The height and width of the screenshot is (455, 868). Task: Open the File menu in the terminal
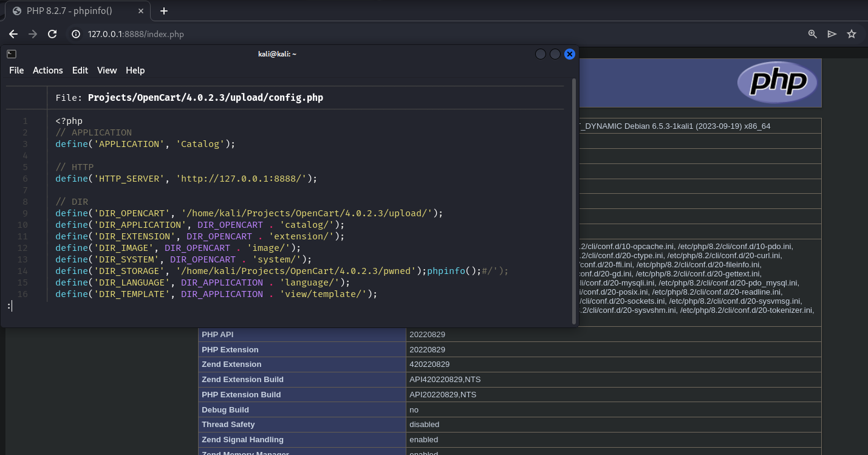click(x=16, y=70)
